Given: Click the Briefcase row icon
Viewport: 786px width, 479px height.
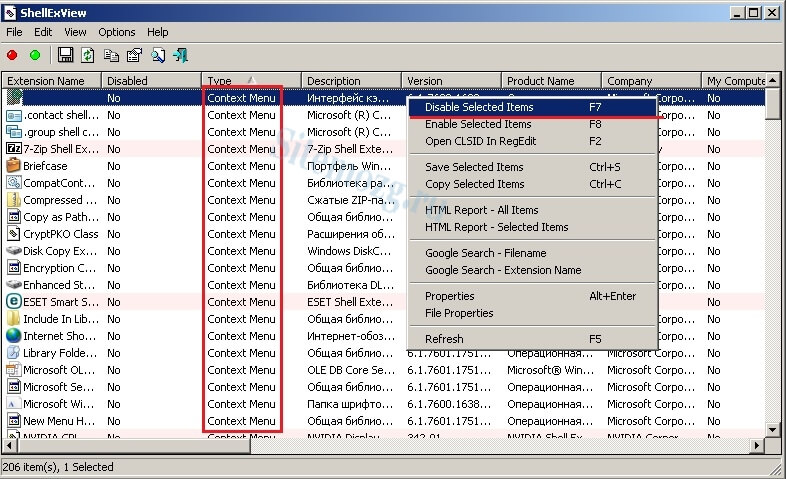Looking at the screenshot, I should click(14, 165).
